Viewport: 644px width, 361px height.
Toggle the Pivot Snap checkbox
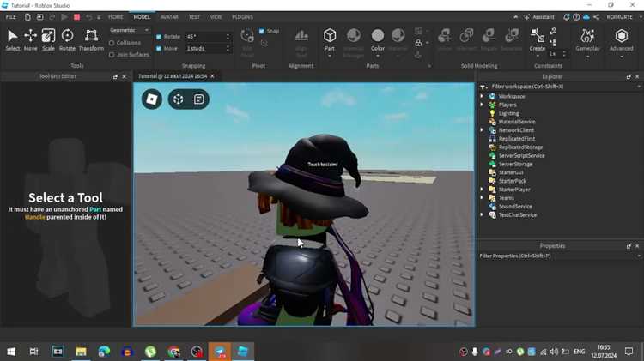pyautogui.click(x=262, y=31)
